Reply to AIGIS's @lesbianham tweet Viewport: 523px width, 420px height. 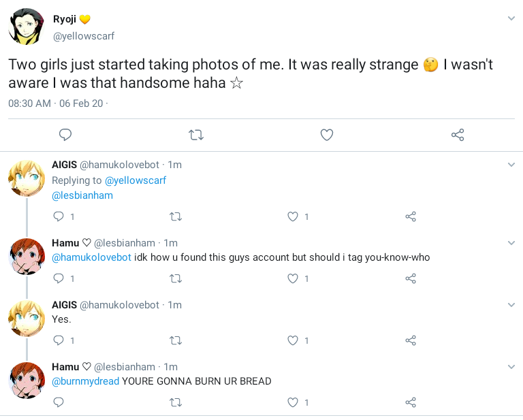click(59, 216)
